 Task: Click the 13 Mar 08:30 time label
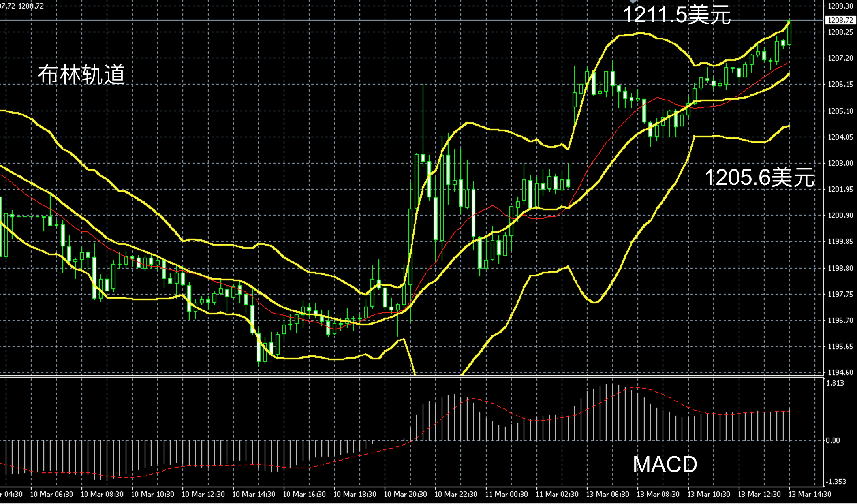pos(658,494)
